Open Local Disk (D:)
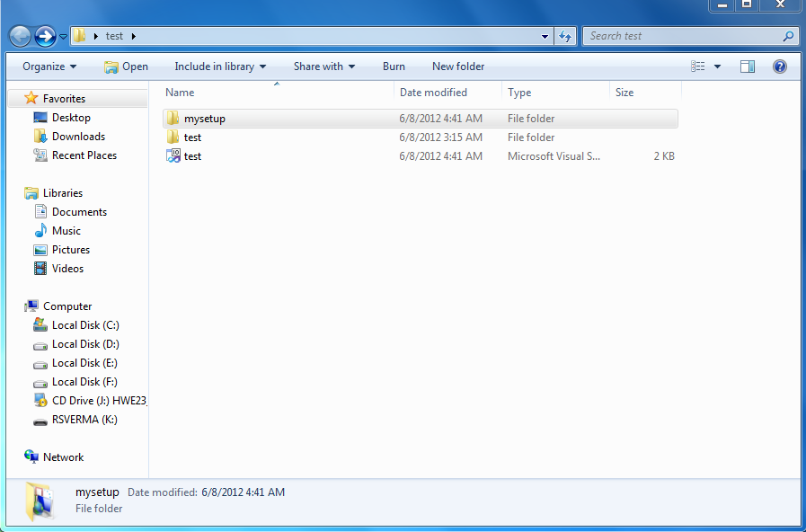 coord(85,344)
